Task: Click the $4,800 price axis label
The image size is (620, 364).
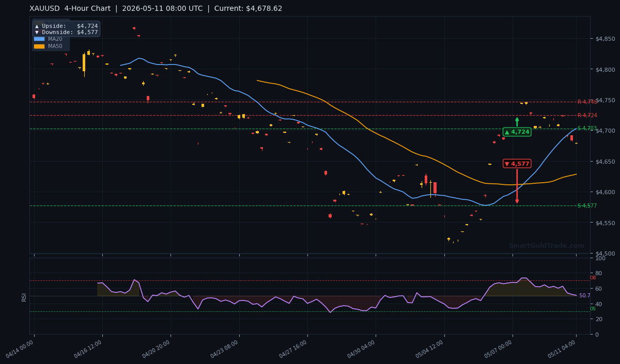Action: 605,70
